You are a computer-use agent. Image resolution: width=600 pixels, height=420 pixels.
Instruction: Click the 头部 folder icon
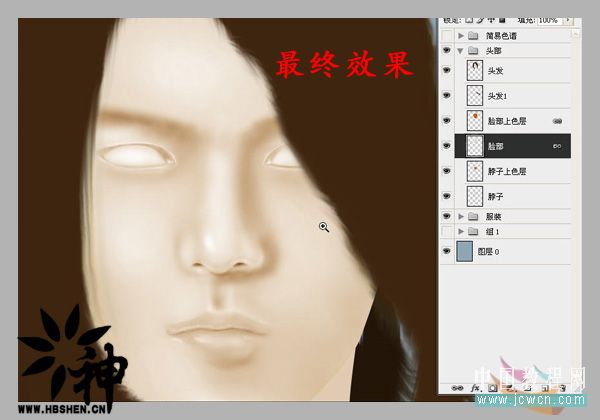473,50
